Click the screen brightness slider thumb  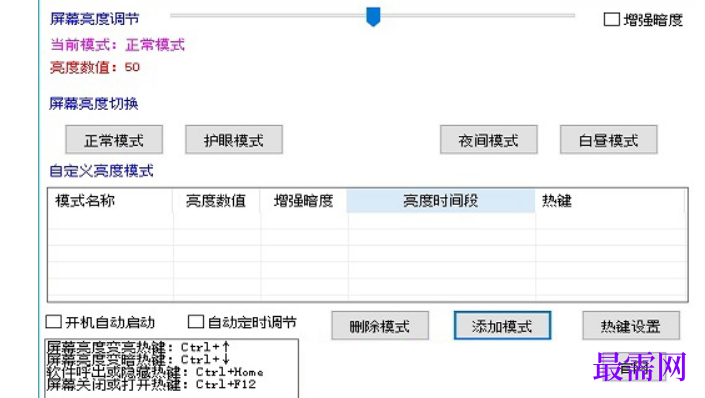click(373, 17)
